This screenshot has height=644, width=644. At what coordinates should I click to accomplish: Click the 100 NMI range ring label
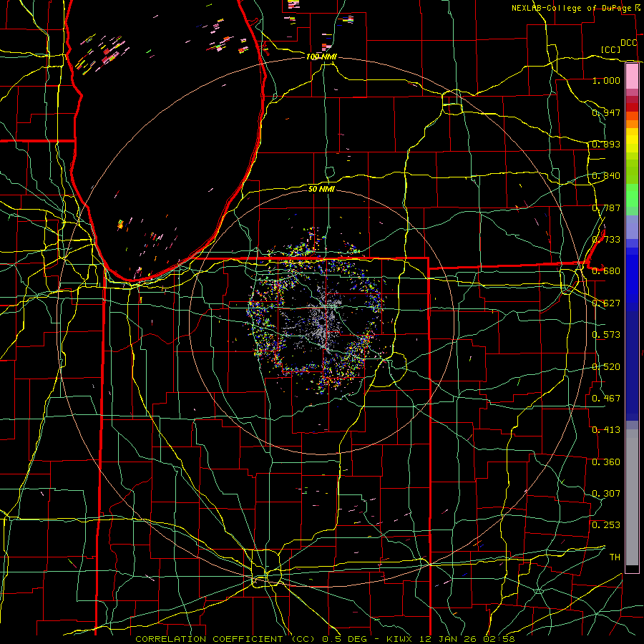[321, 57]
